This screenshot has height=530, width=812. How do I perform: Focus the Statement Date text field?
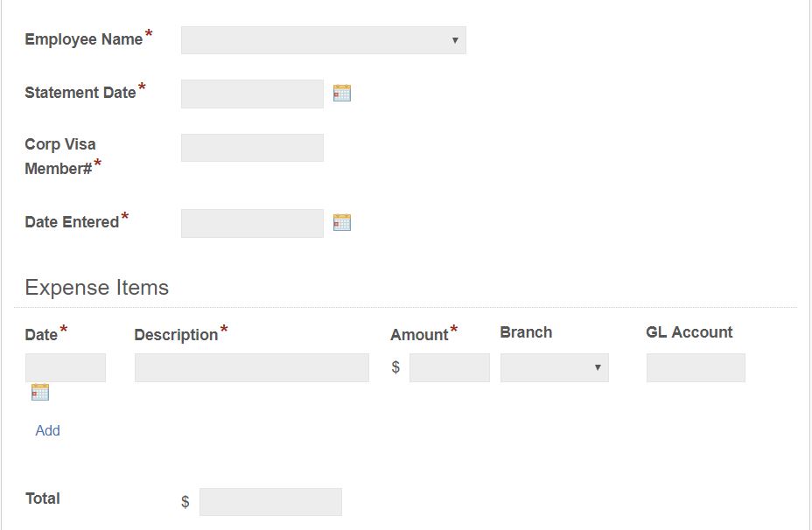[252, 94]
